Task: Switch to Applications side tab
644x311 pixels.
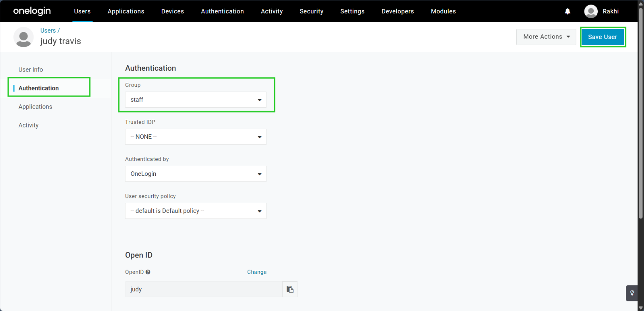Action: coord(35,107)
